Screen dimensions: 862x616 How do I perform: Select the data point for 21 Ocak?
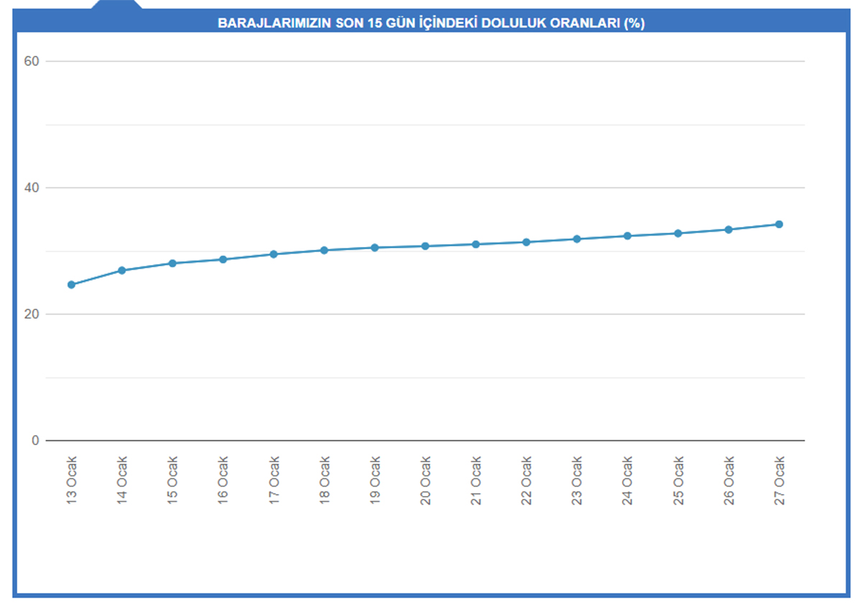476,244
